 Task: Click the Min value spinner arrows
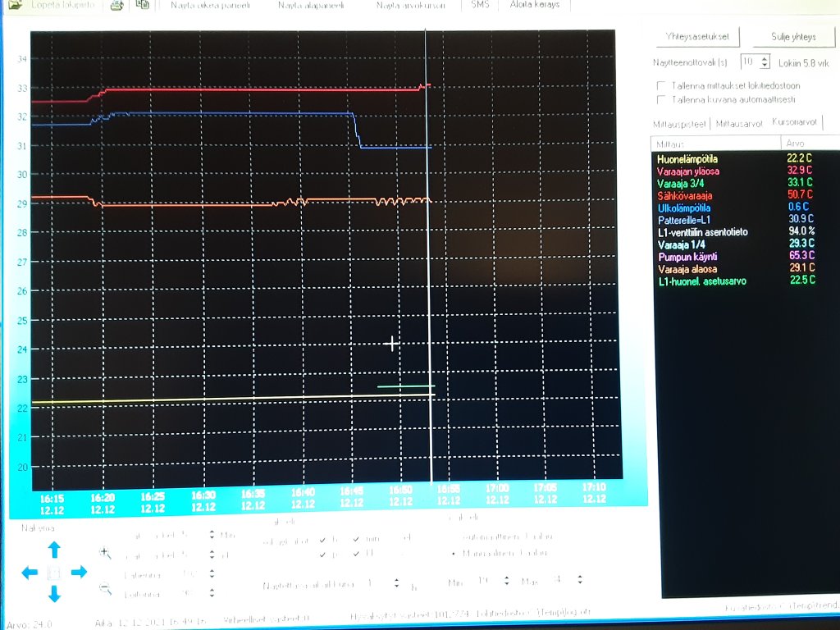[x=506, y=580]
